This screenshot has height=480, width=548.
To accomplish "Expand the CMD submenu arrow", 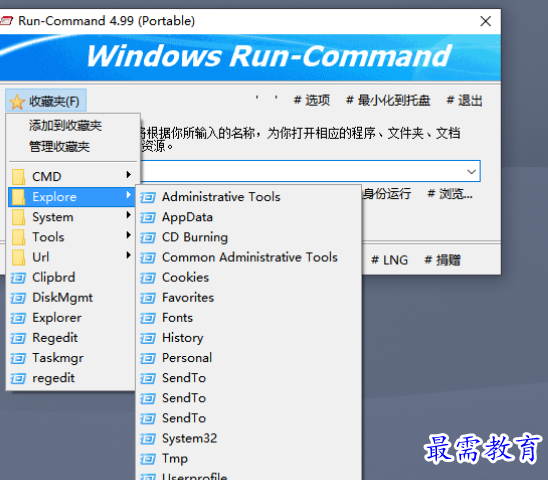I will click(x=129, y=174).
